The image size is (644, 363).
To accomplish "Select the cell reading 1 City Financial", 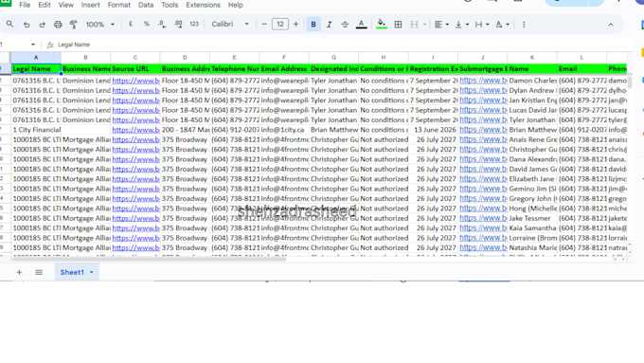I will pyautogui.click(x=36, y=130).
